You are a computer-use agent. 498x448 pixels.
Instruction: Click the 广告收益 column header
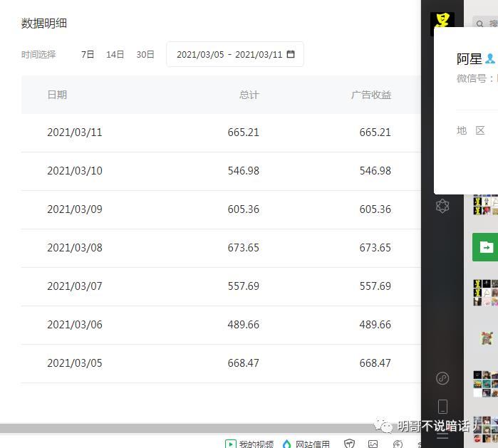tap(370, 95)
